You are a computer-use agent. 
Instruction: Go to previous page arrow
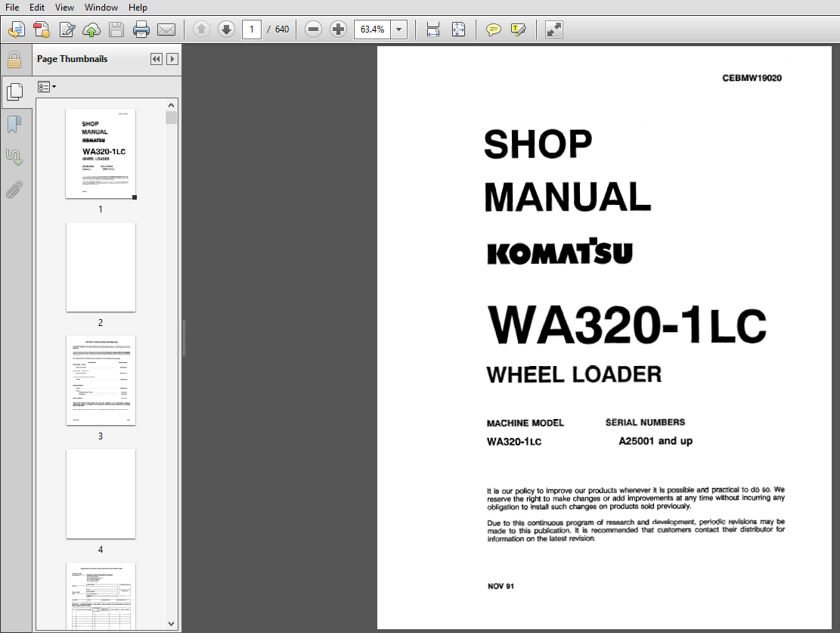click(x=201, y=29)
